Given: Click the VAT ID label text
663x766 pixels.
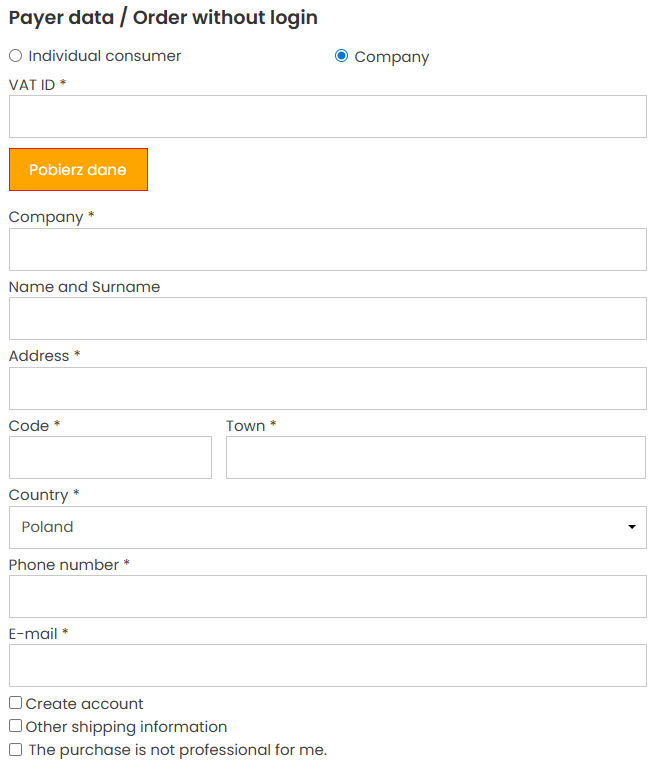Looking at the screenshot, I should (32, 85).
